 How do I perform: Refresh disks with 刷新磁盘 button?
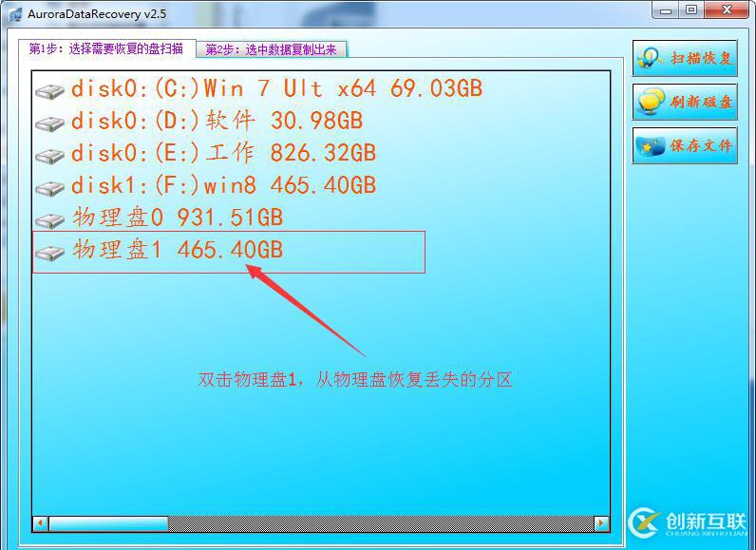[x=685, y=102]
